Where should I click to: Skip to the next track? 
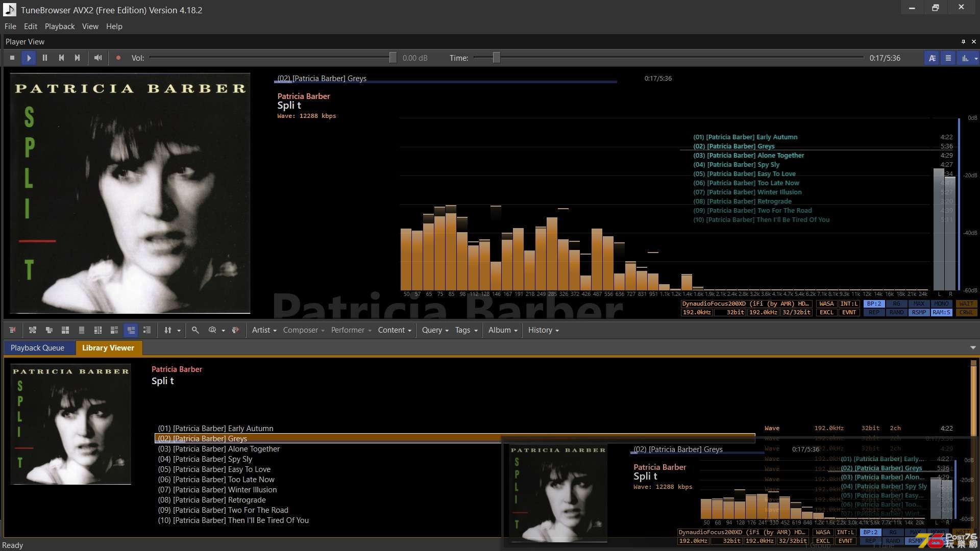(x=78, y=58)
